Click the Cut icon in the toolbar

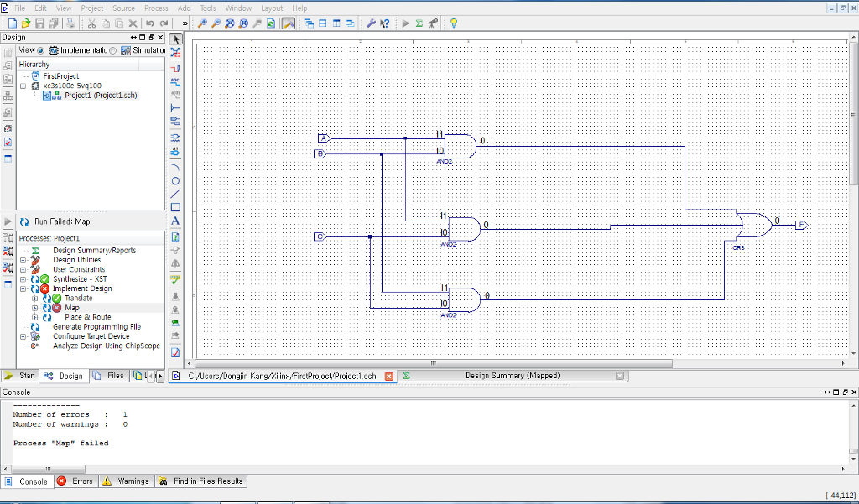[91, 23]
